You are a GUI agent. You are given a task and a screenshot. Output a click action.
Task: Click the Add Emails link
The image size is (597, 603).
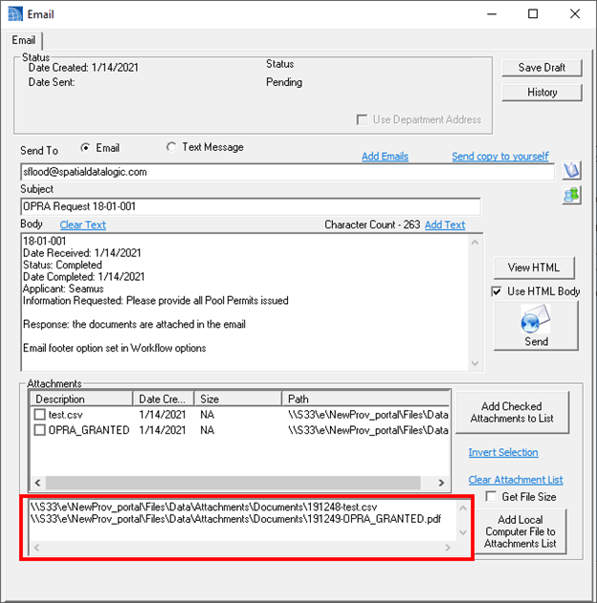point(385,157)
